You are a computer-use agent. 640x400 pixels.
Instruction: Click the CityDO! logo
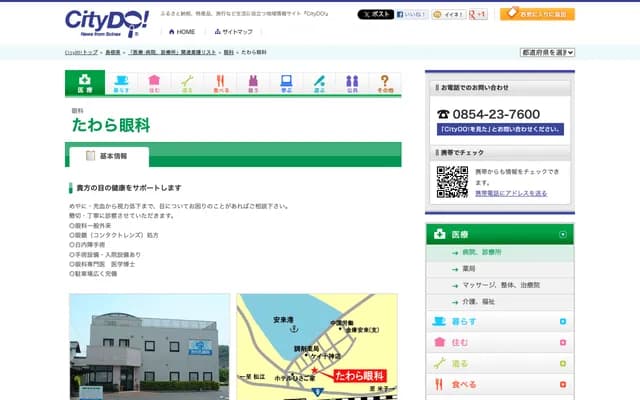[x=107, y=23]
